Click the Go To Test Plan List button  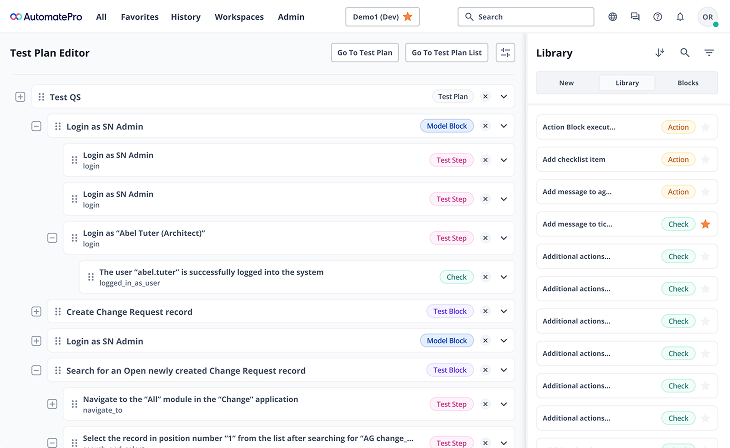pyautogui.click(x=446, y=53)
